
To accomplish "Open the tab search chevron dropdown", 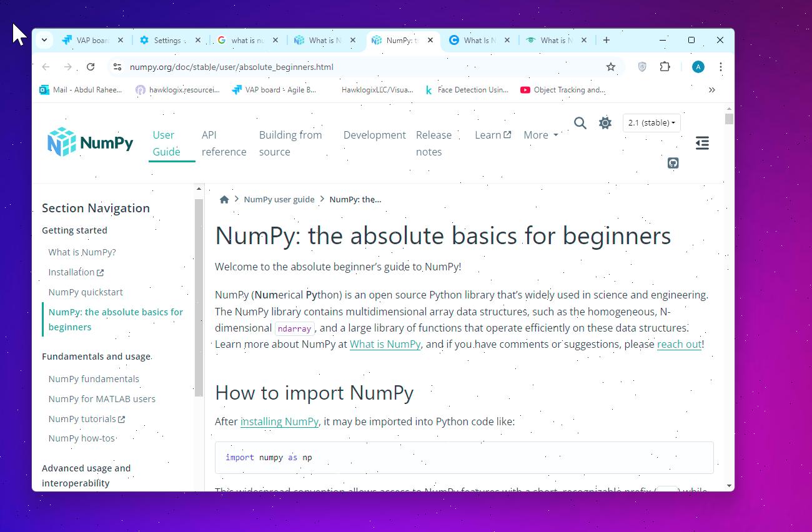I will point(44,40).
